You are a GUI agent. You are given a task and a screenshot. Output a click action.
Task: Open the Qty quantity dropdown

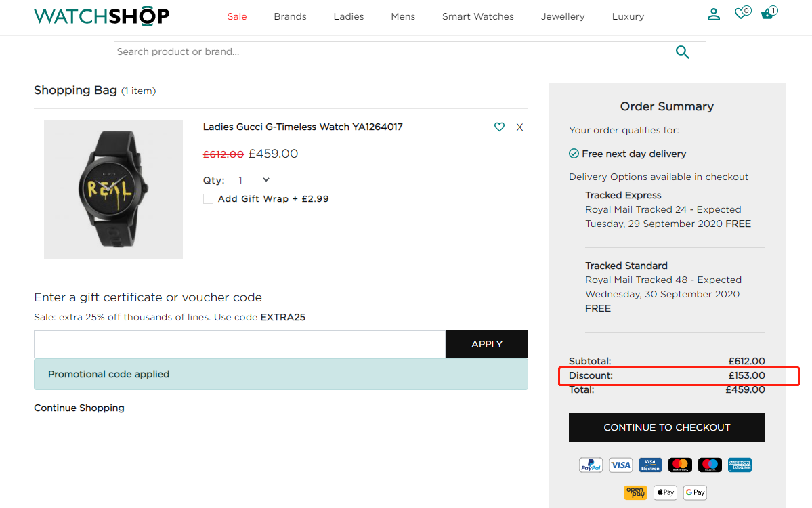click(254, 180)
